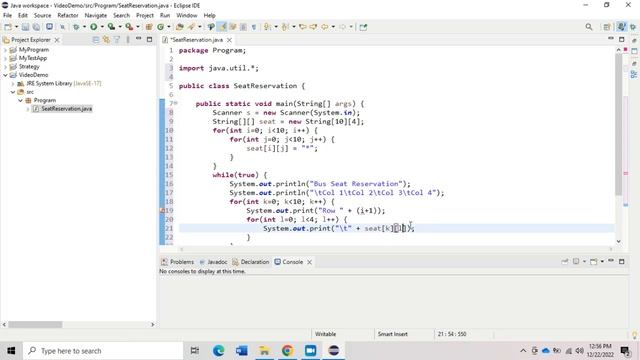Click the Debug bug icon
This screenshot has width=640, height=360.
pyautogui.click(x=76, y=27)
